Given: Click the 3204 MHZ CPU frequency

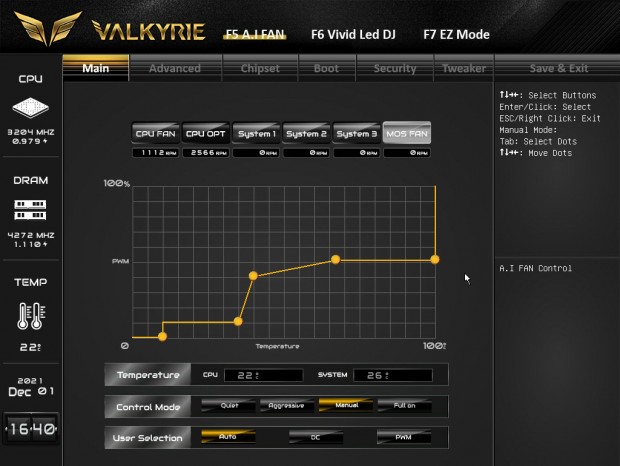Looking at the screenshot, I should click(31, 132).
